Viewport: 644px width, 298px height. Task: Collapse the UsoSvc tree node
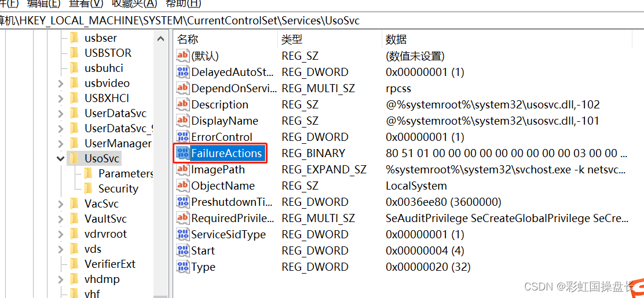[x=61, y=159]
